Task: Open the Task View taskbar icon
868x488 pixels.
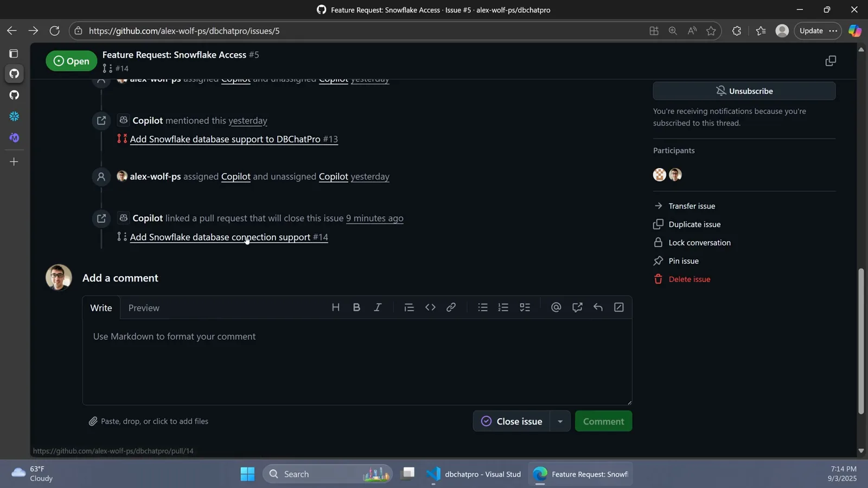Action: (408, 474)
